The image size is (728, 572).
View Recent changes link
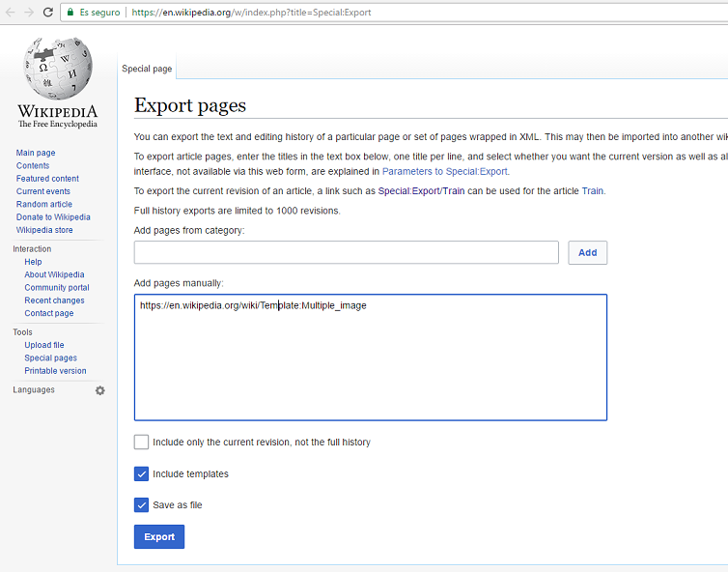tap(54, 300)
